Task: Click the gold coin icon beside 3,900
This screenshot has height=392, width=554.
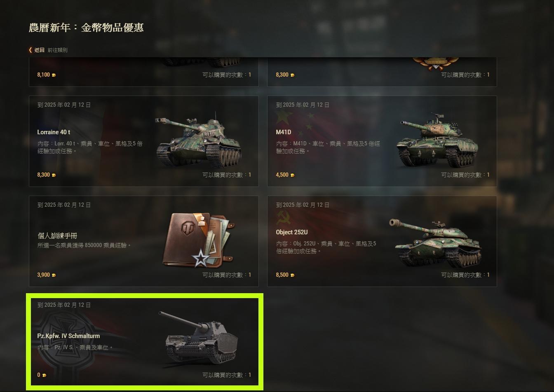Action: pos(54,275)
